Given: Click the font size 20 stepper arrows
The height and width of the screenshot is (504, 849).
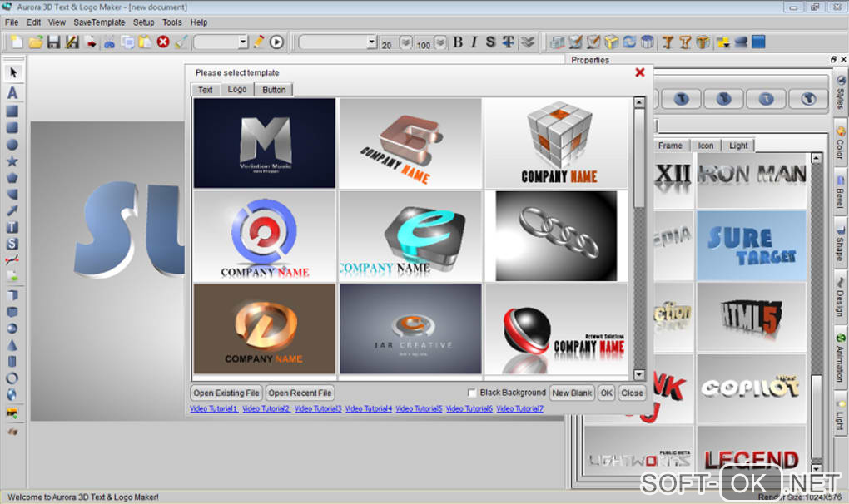Looking at the screenshot, I should click(x=405, y=42).
